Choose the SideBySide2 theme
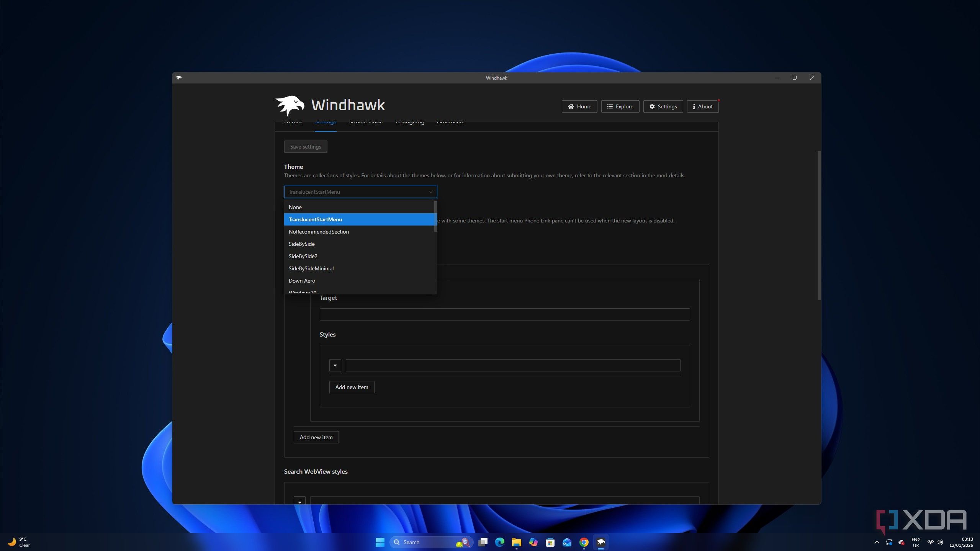980x551 pixels. point(359,256)
